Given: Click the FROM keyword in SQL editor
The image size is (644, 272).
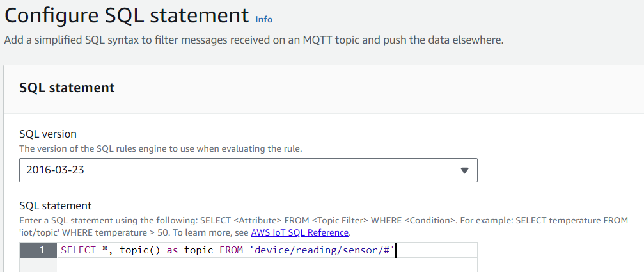Looking at the screenshot, I should click(x=232, y=250).
